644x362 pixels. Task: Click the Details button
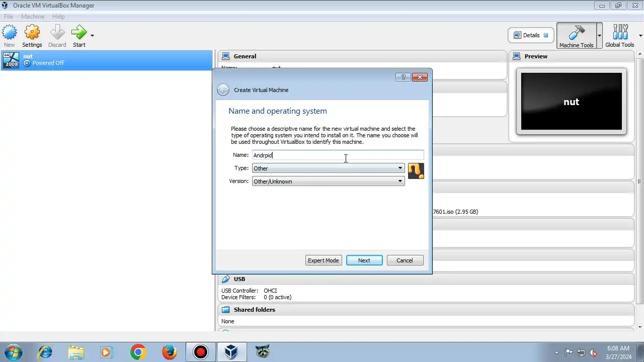pyautogui.click(x=531, y=35)
